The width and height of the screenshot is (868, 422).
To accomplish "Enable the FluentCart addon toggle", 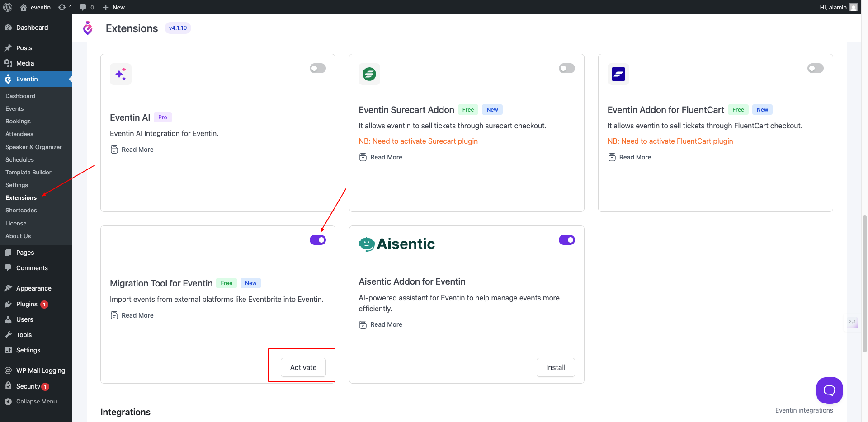I will 816,68.
